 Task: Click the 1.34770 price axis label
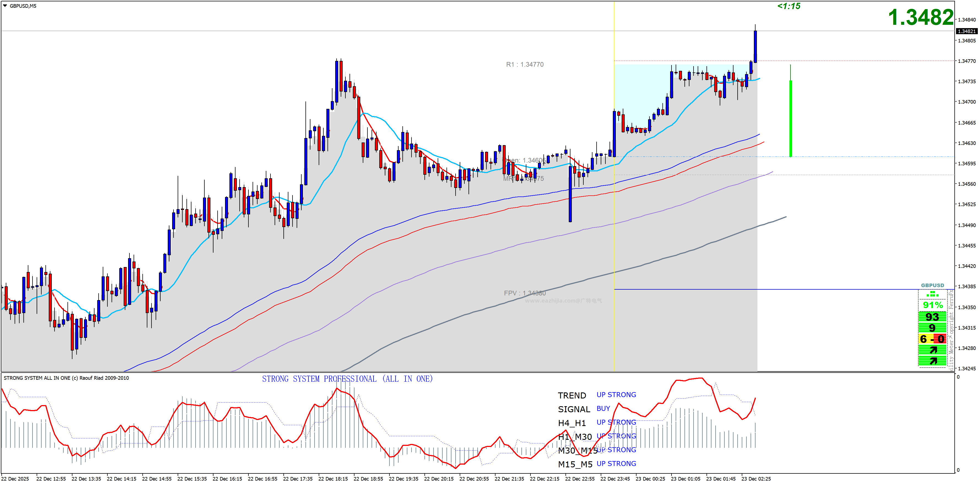click(967, 61)
